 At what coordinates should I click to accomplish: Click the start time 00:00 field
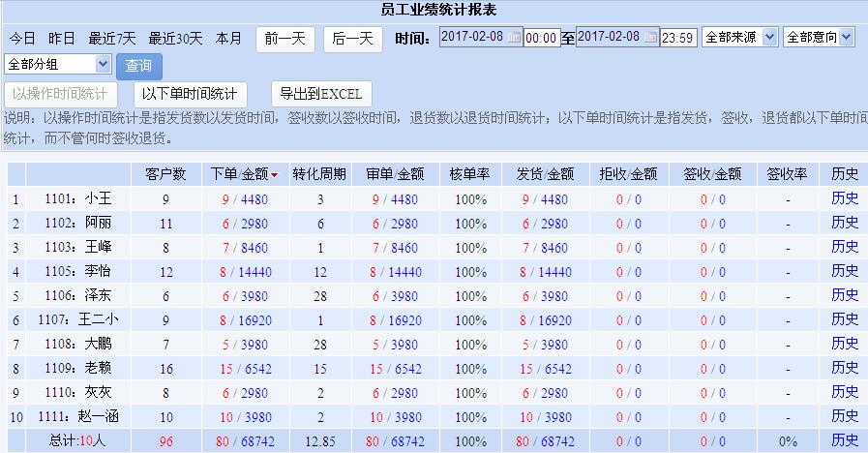click(x=542, y=38)
